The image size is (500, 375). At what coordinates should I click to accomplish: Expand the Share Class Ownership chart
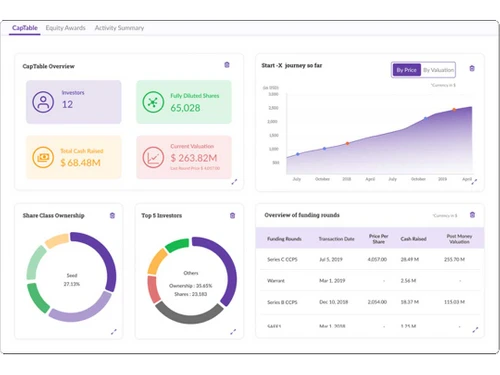(x=114, y=332)
